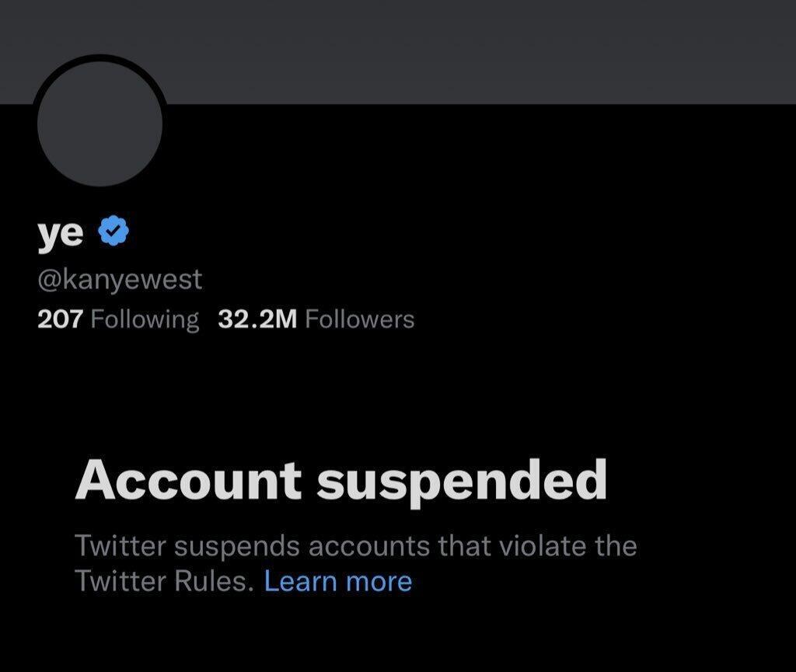This screenshot has width=796, height=672.
Task: Select the @kanyewest handle text
Action: point(122,278)
